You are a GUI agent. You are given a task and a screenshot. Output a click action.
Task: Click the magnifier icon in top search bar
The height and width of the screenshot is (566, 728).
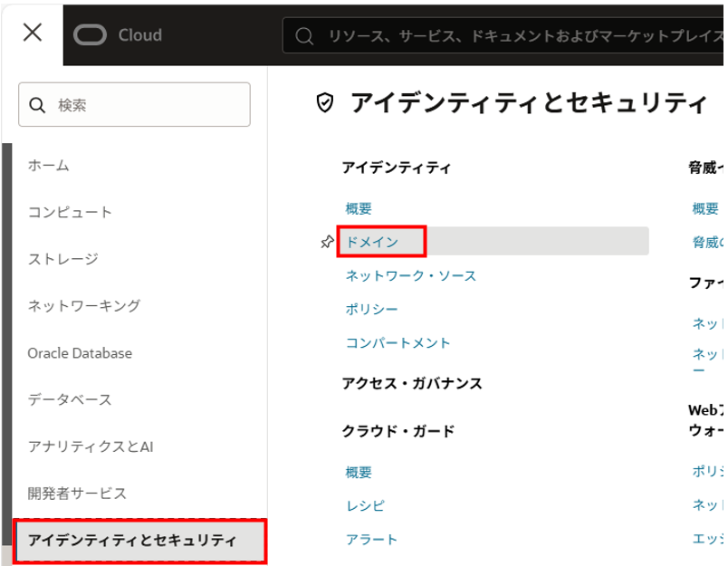(305, 36)
